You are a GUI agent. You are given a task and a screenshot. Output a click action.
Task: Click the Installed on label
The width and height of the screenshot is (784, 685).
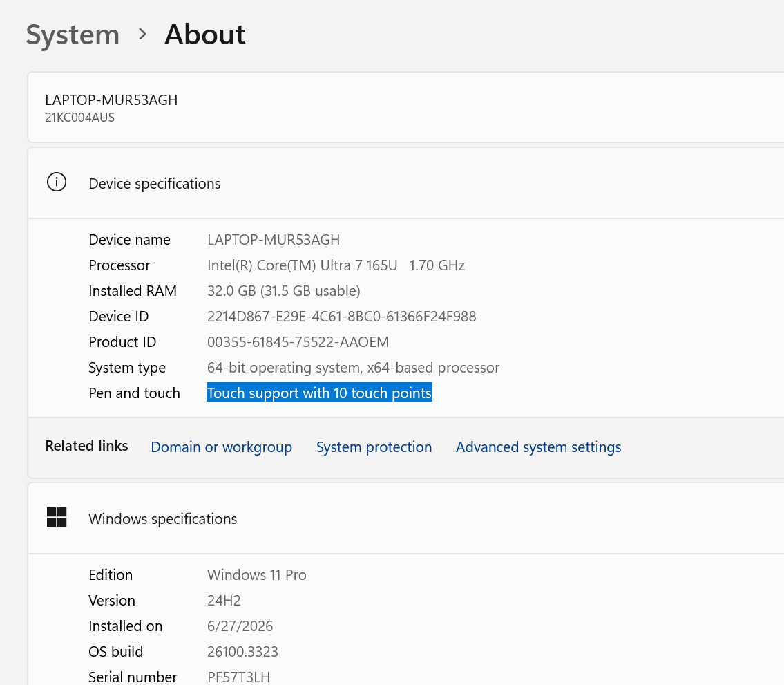(126, 626)
